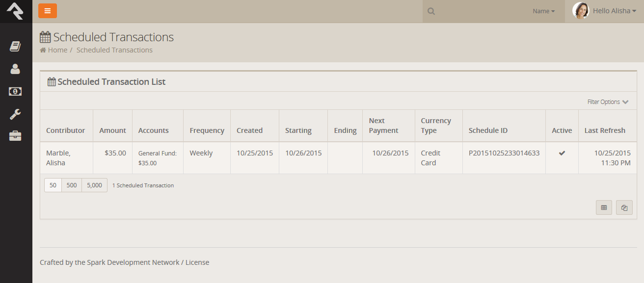
Task: Open the book icon in sidebar
Action: (x=15, y=47)
